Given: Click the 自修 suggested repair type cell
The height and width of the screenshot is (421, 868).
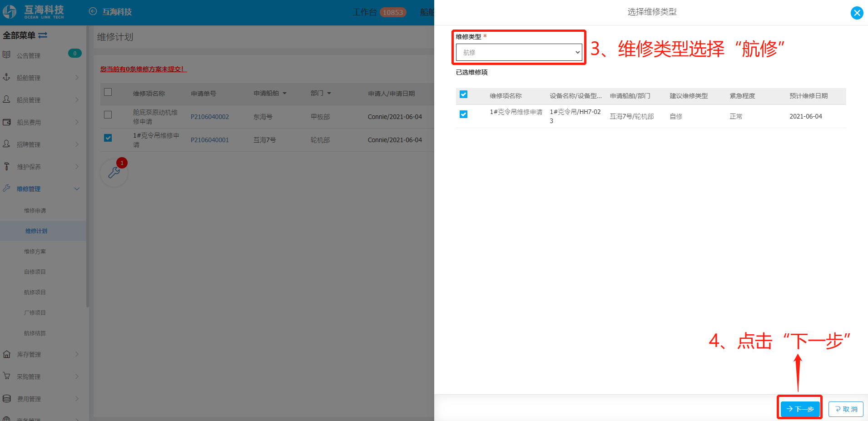Looking at the screenshot, I should (676, 116).
